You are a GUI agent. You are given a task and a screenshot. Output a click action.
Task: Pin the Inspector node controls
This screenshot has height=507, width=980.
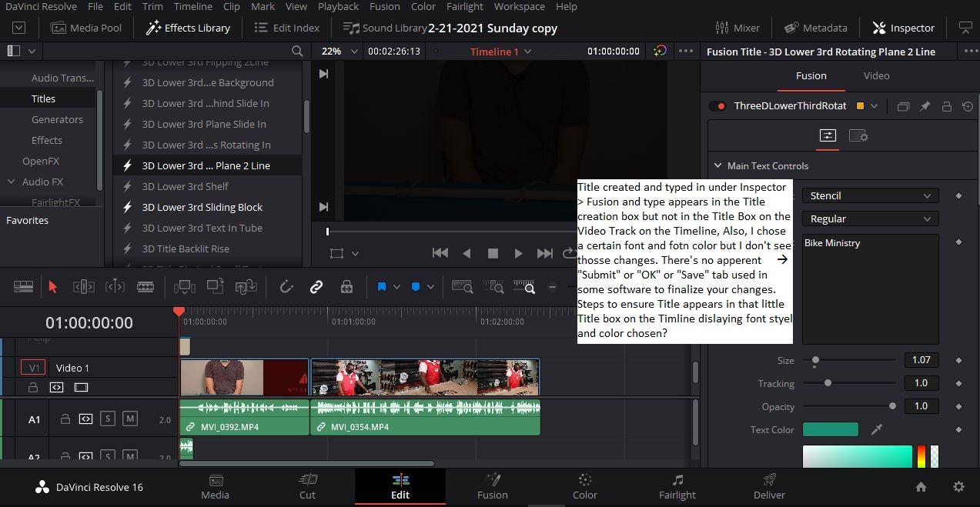[925, 106]
